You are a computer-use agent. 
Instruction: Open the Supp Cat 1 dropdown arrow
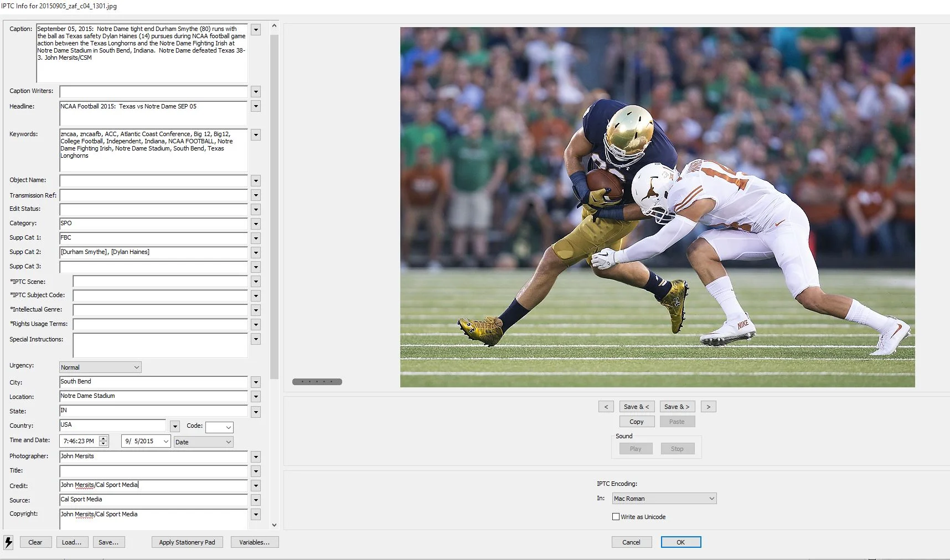(256, 238)
